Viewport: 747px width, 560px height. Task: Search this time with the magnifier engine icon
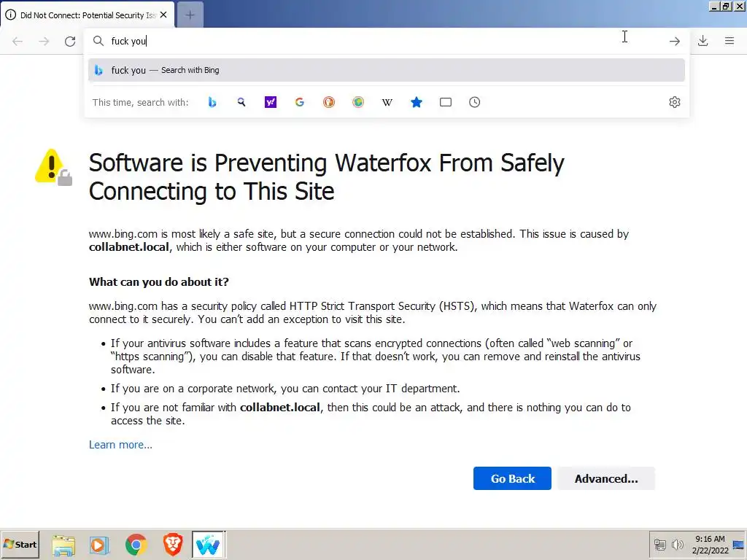coord(241,102)
